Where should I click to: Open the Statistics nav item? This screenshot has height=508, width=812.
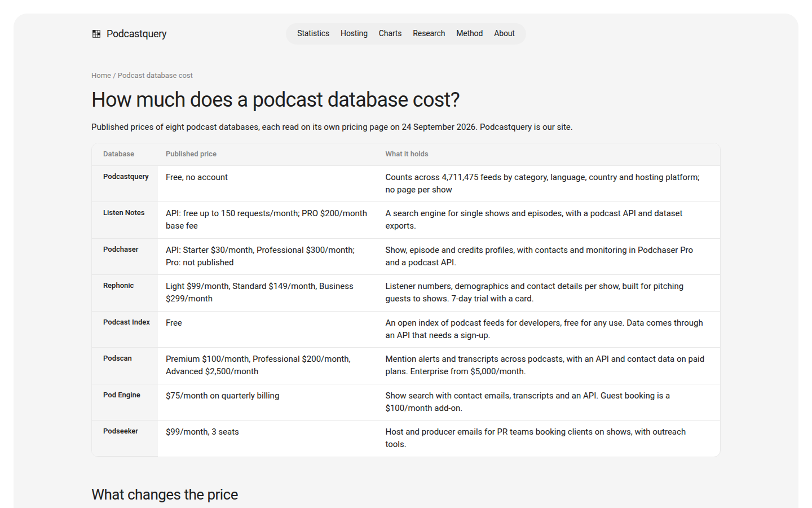click(x=313, y=33)
